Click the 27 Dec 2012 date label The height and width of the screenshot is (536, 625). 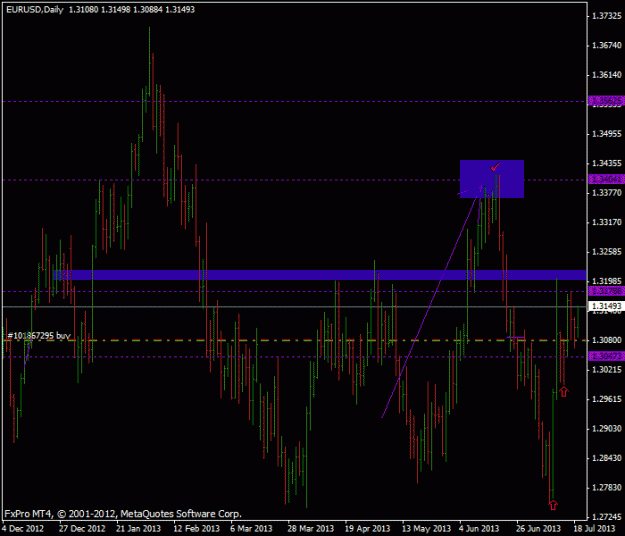[82, 528]
